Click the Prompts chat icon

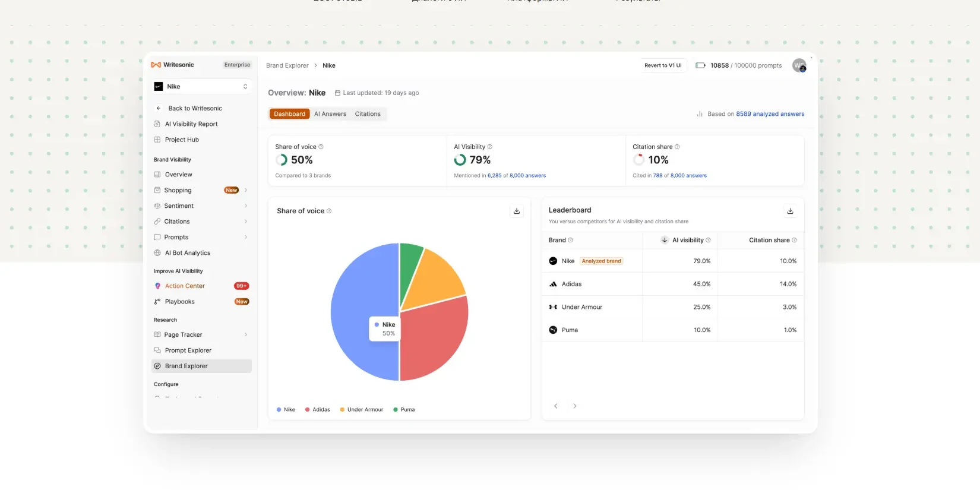pyautogui.click(x=157, y=237)
